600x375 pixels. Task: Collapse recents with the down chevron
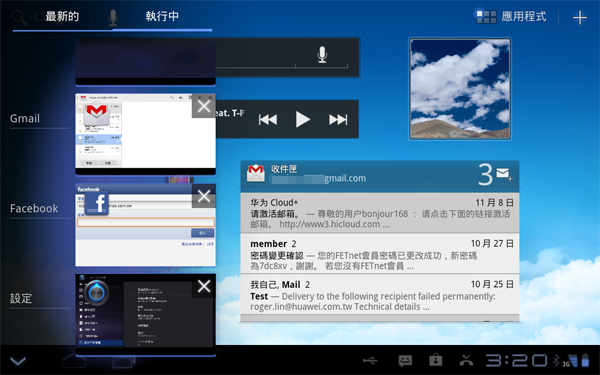pyautogui.click(x=18, y=360)
